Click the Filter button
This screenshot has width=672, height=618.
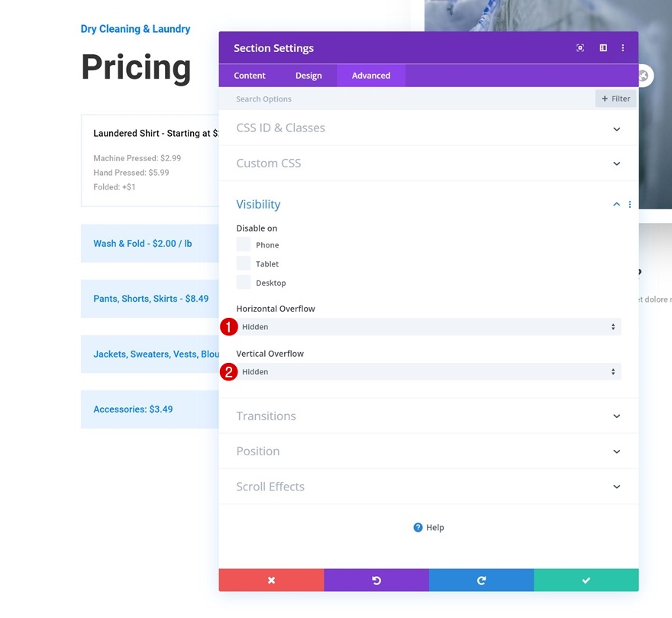point(615,99)
